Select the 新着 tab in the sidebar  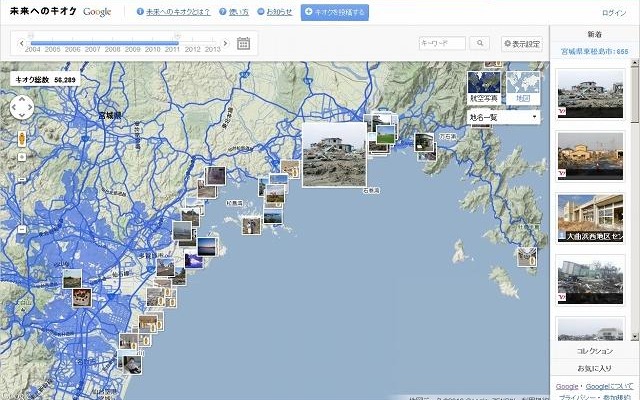tap(594, 35)
